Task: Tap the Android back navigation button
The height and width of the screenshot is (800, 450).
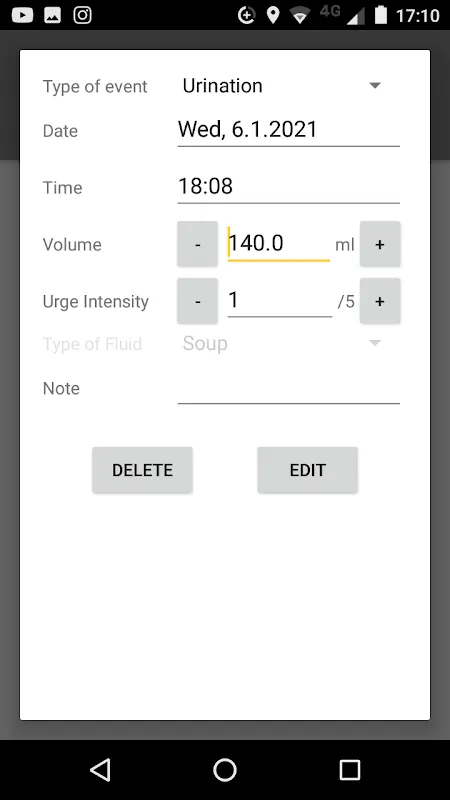Action: [101, 769]
